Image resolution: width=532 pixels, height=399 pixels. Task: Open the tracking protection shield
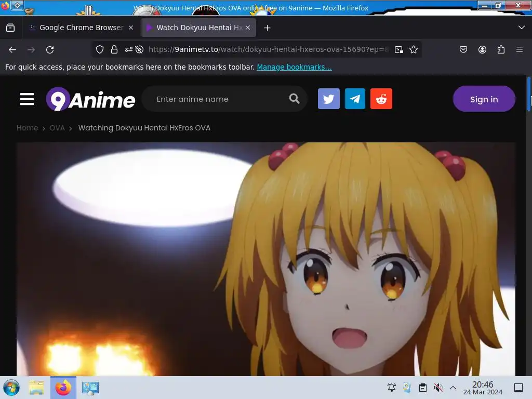[99, 49]
